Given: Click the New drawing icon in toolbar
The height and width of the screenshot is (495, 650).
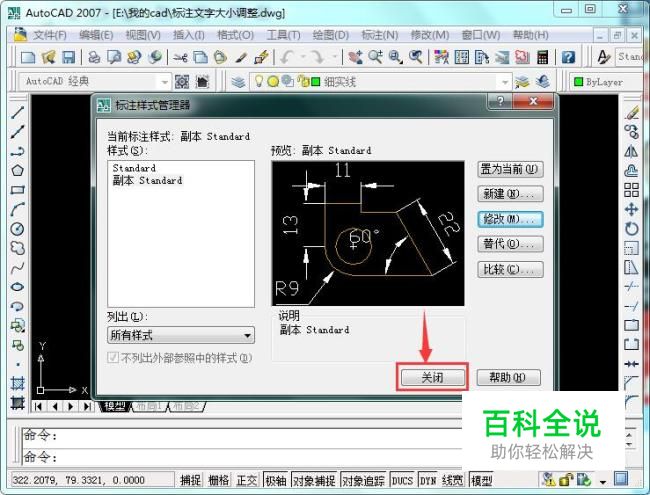Looking at the screenshot, I should coord(27,57).
